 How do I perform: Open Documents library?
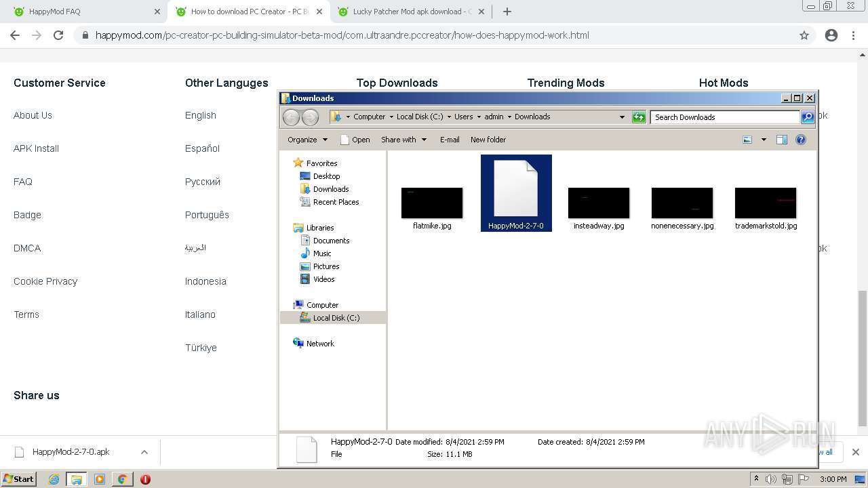(x=331, y=241)
